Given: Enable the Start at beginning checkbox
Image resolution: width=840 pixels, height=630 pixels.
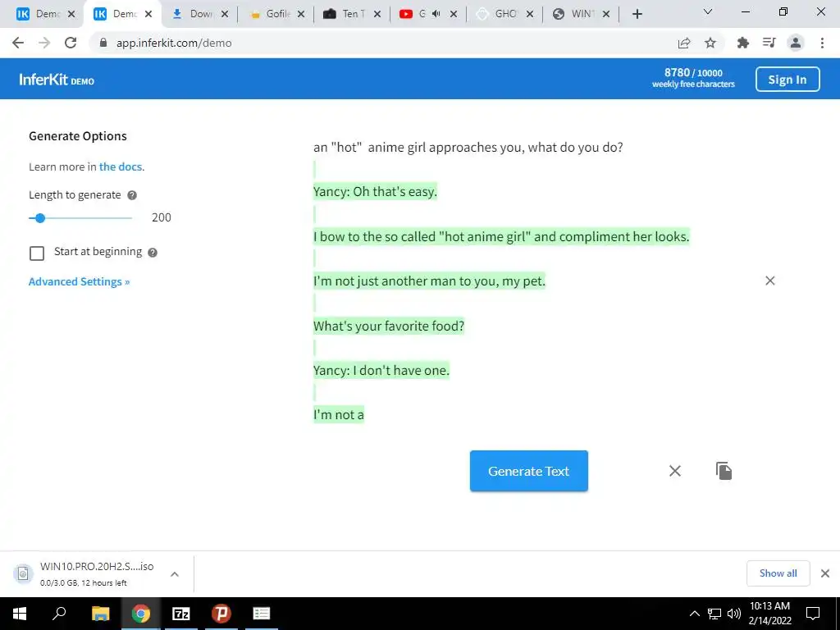Looking at the screenshot, I should pyautogui.click(x=37, y=253).
